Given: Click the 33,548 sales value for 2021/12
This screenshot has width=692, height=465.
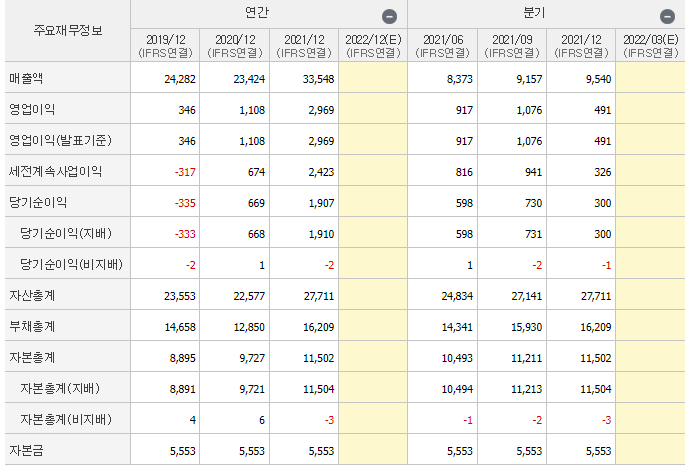Looking at the screenshot, I should tap(318, 79).
